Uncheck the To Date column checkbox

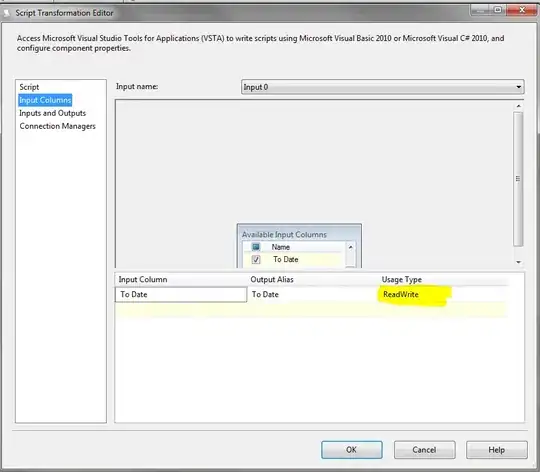pyautogui.click(x=256, y=260)
